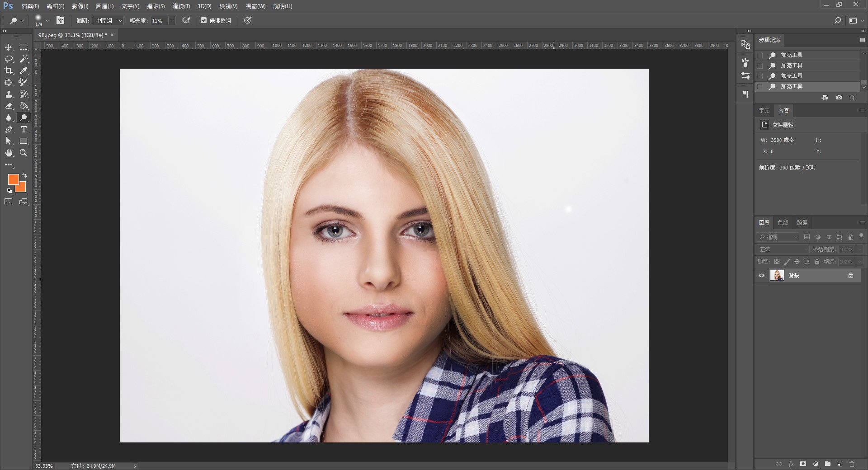Toggle history brush source for last 加亮工具 state

pos(760,86)
